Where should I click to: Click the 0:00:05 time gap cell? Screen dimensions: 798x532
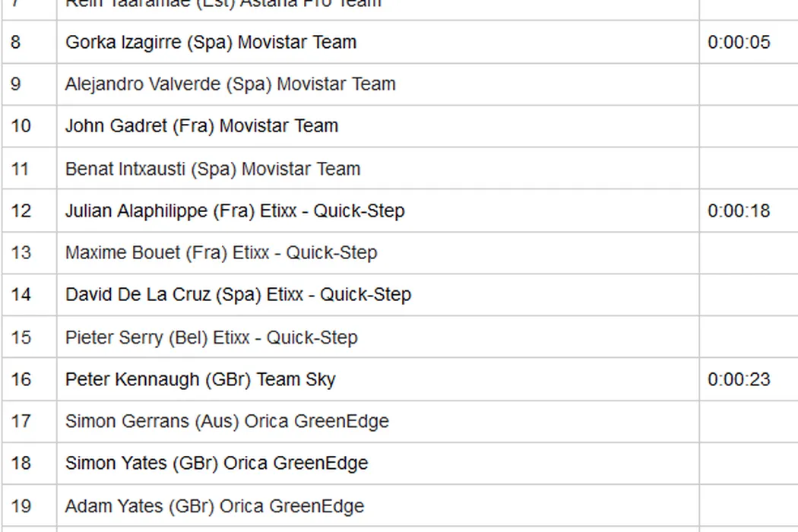739,43
